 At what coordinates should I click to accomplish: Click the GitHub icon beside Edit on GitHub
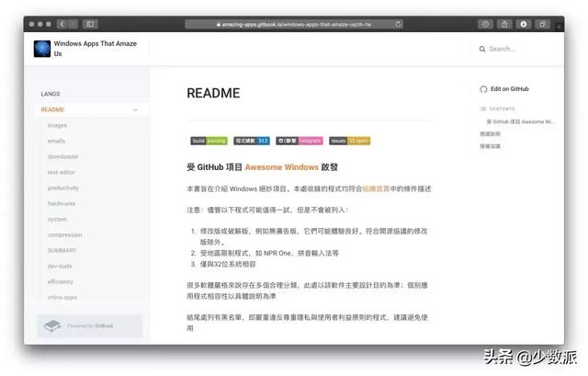click(483, 89)
